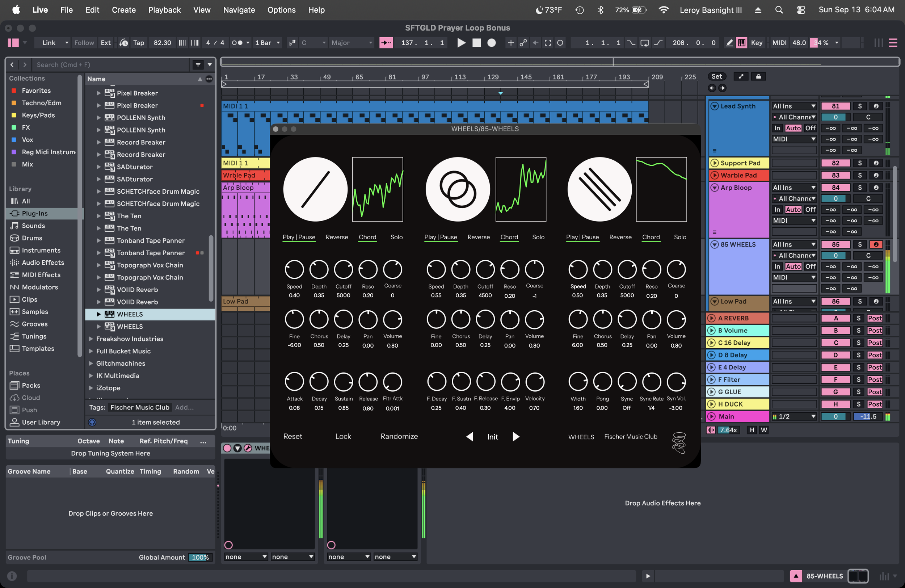Click Play | Pause on the second wheel
The image size is (905, 588).
(441, 237)
